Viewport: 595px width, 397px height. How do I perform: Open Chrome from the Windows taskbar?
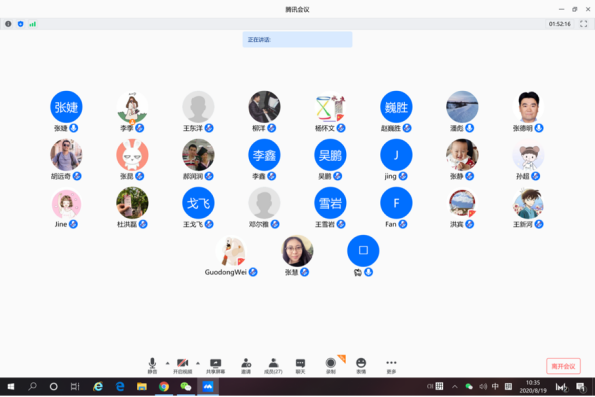point(164,386)
